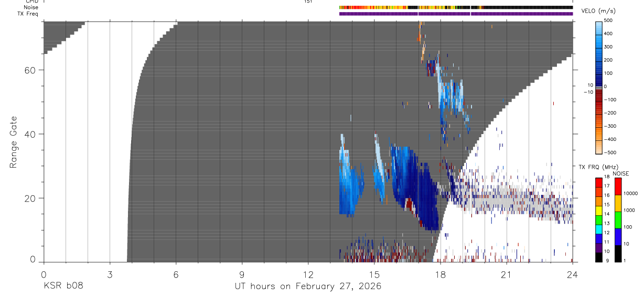
Task: Click the 'TX Freq' row label at top left
Action: pyautogui.click(x=28, y=14)
